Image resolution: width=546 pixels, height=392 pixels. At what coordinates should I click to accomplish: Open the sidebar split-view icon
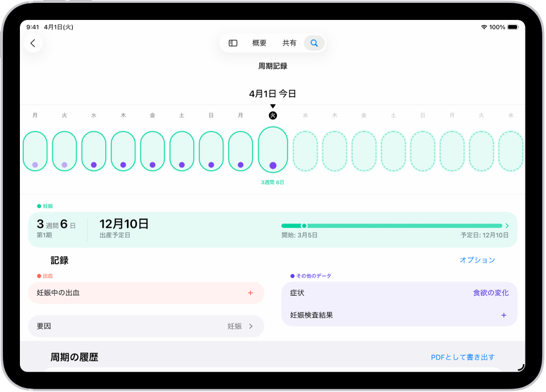(233, 43)
